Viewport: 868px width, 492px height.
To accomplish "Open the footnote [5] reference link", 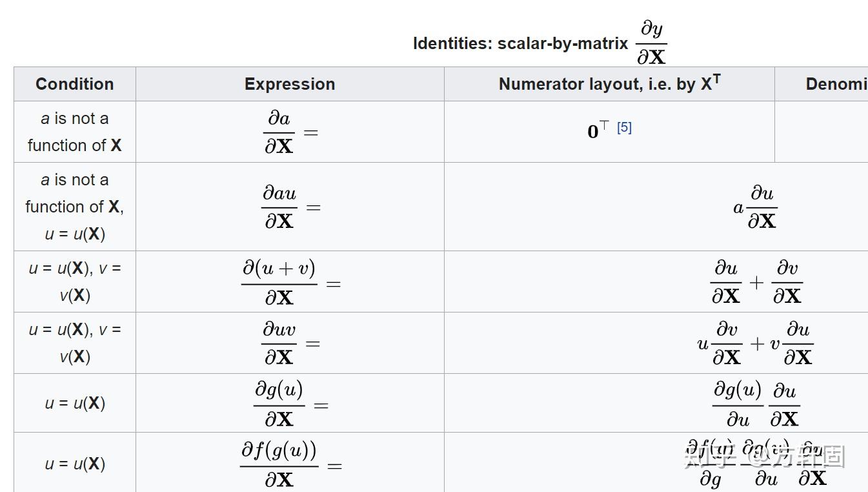I will coord(624,127).
